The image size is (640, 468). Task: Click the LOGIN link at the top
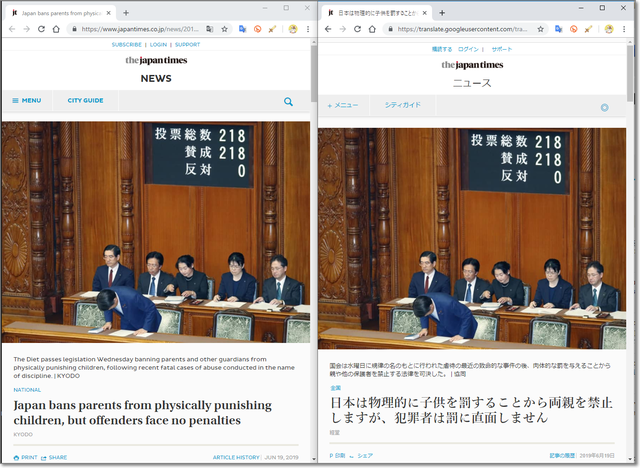158,45
